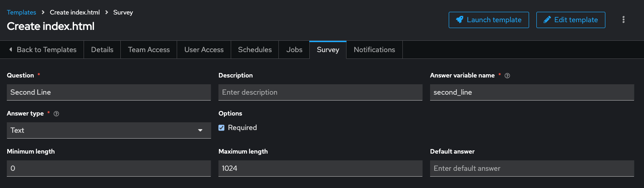
Task: Click help icon next to Answer variable name
Action: [x=507, y=76]
